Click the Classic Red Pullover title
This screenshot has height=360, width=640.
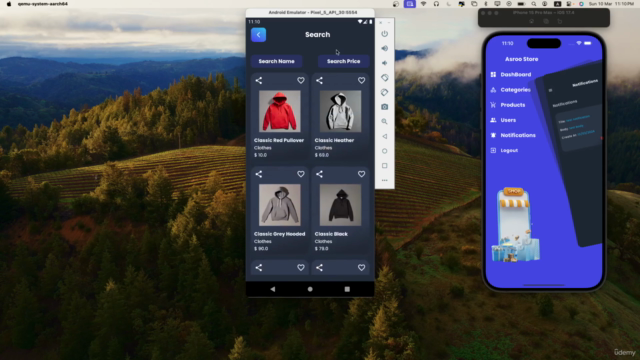(279, 140)
